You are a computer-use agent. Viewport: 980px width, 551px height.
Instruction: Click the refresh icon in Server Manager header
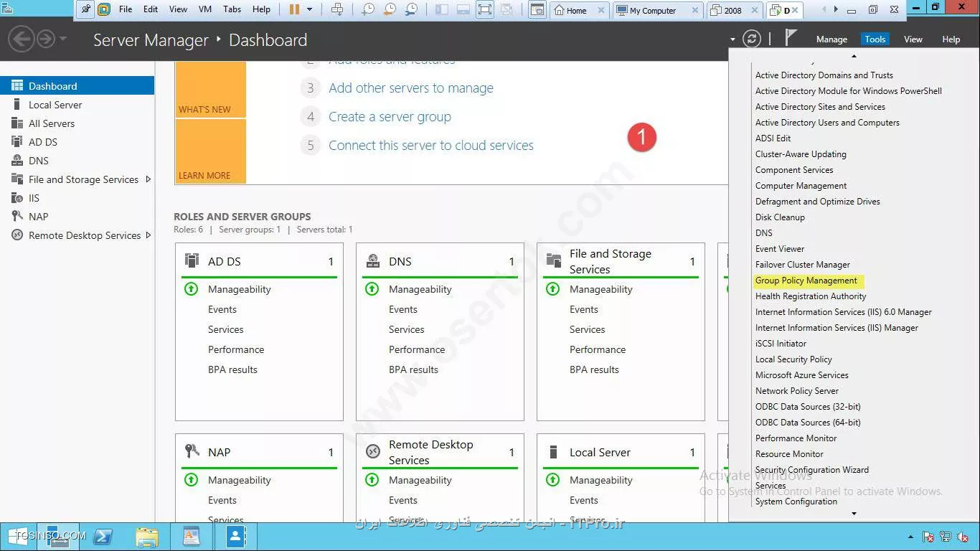[751, 39]
